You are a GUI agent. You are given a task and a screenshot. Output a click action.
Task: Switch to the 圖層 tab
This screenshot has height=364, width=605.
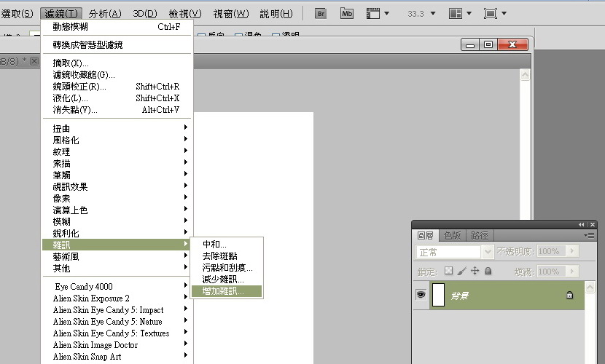(426, 235)
